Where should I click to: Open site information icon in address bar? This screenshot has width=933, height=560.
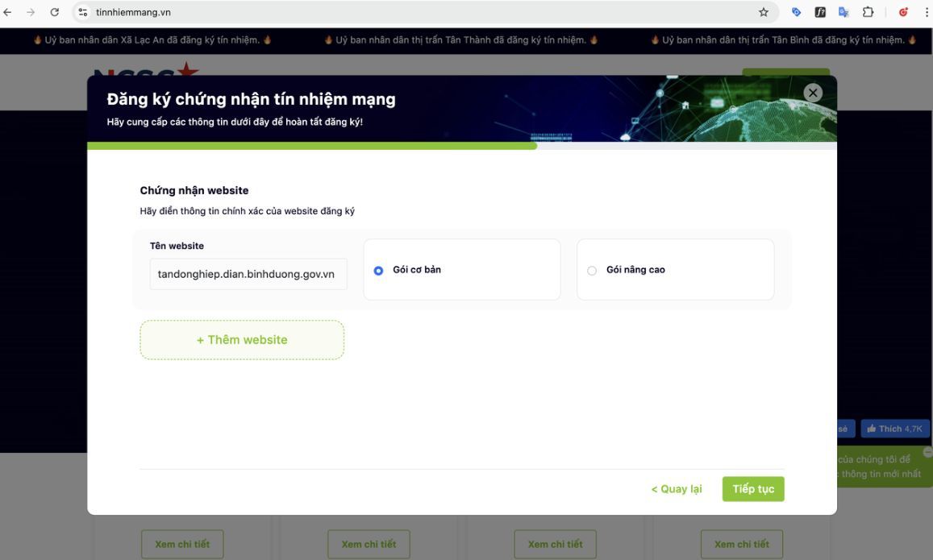[x=82, y=12]
